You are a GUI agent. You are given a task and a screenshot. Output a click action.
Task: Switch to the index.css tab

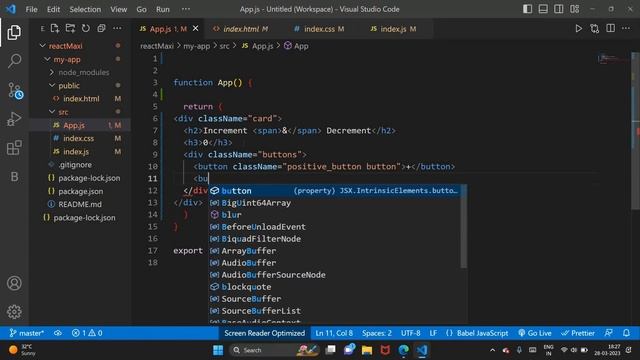click(319, 29)
